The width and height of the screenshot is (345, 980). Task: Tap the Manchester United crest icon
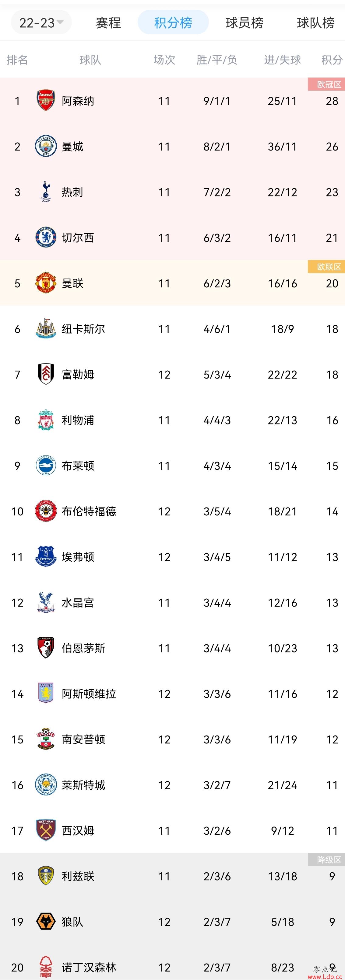[46, 283]
